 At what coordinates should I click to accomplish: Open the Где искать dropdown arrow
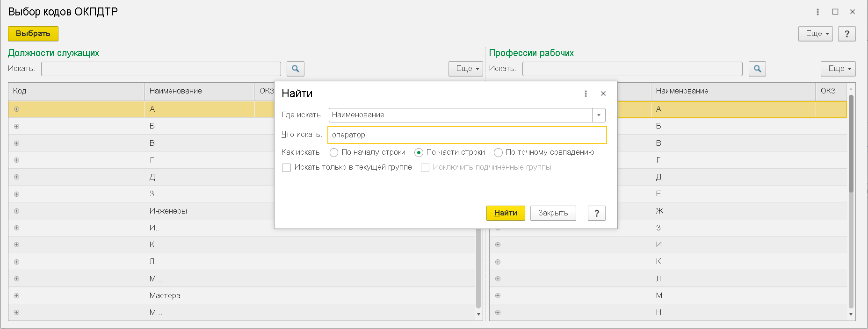pyautogui.click(x=599, y=115)
